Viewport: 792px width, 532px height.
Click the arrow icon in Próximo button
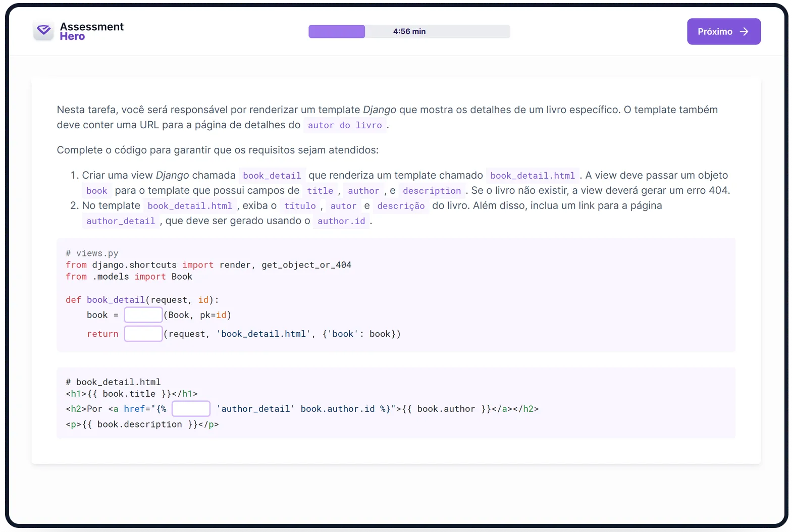744,31
